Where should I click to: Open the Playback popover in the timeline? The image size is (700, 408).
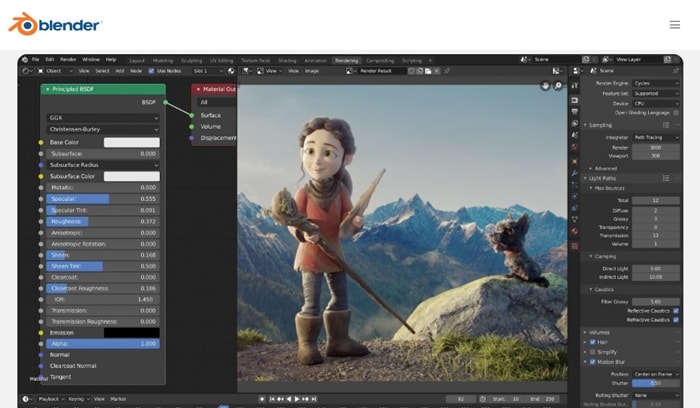pyautogui.click(x=51, y=399)
